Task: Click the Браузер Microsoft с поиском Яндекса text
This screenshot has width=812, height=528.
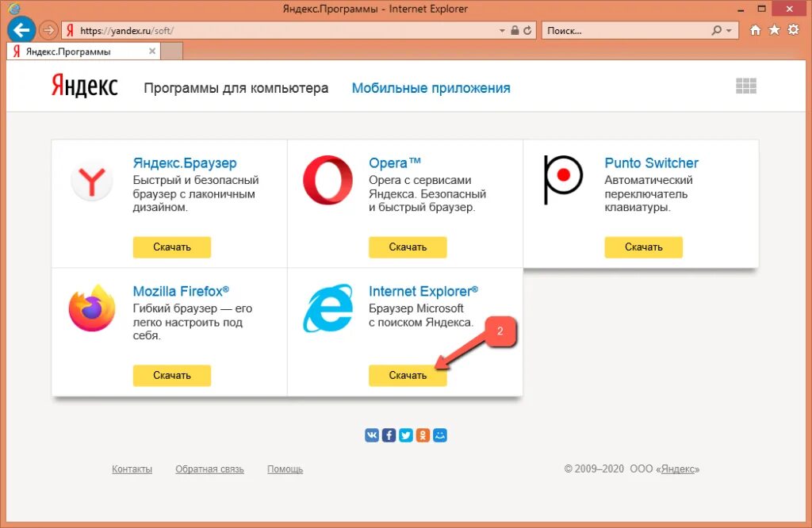Action: point(421,316)
